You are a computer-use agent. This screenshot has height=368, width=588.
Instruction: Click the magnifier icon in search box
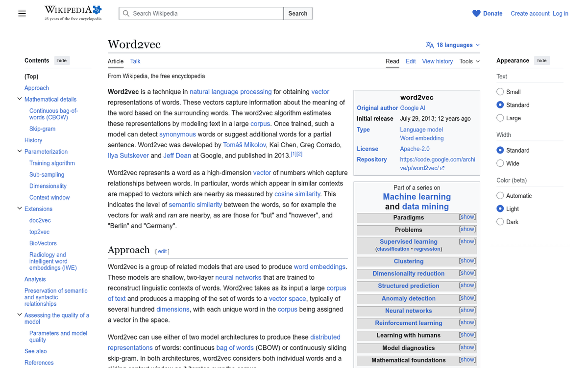tap(126, 14)
